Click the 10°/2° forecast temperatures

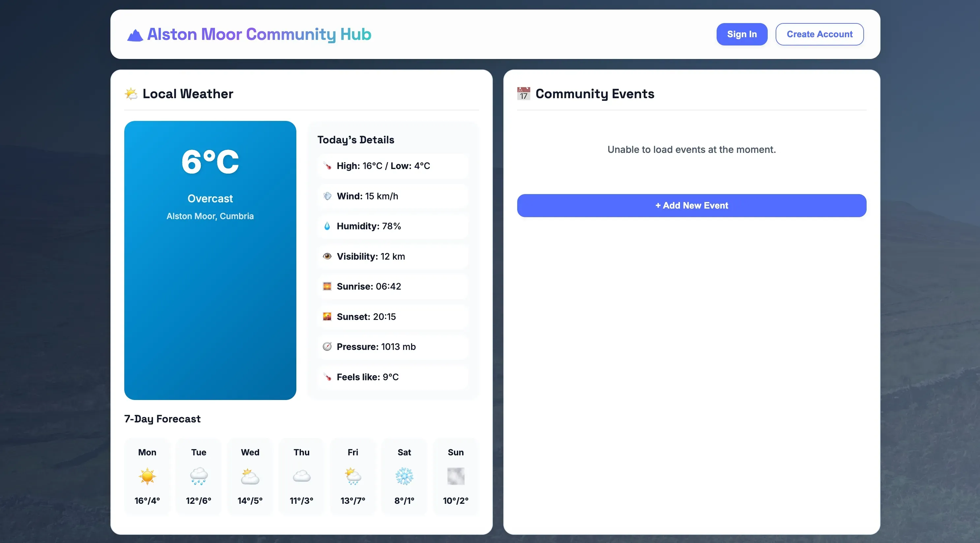pos(456,501)
